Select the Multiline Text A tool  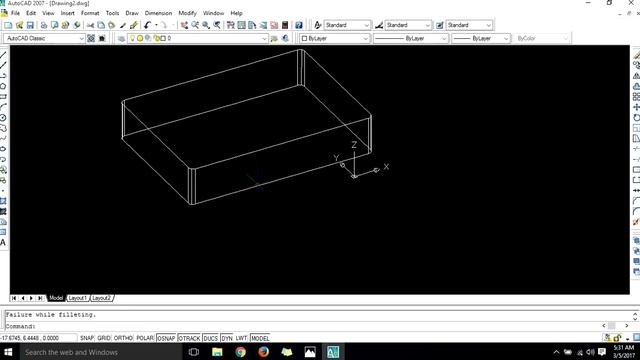tap(3, 243)
